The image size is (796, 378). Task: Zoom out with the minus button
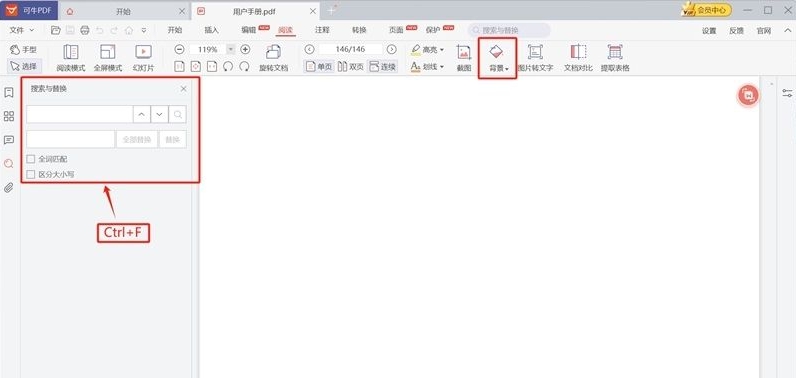pos(179,49)
